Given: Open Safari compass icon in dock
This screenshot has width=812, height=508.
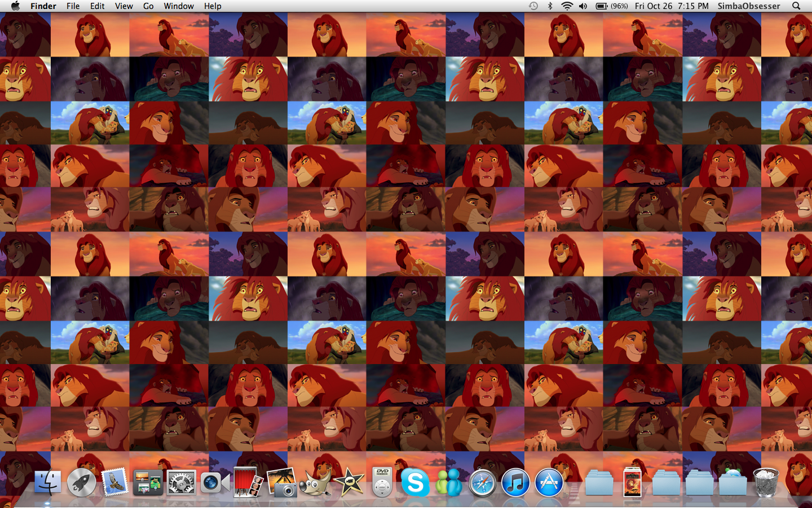Looking at the screenshot, I should pos(482,483).
